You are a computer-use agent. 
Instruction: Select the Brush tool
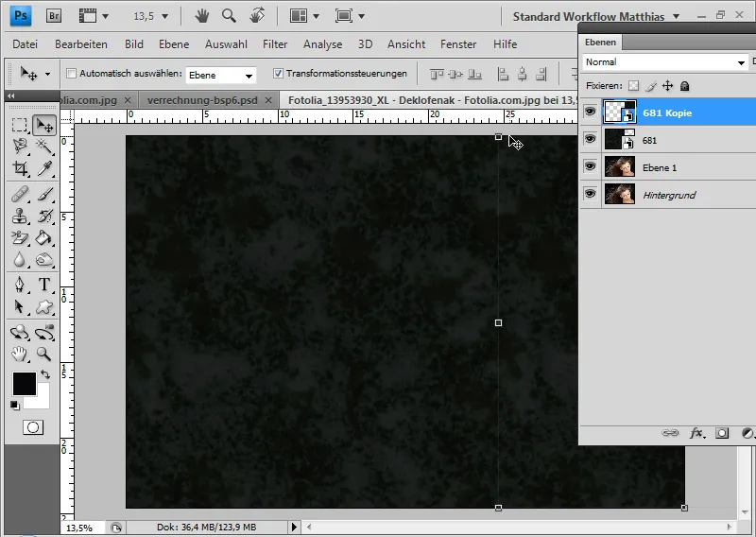pyautogui.click(x=44, y=195)
